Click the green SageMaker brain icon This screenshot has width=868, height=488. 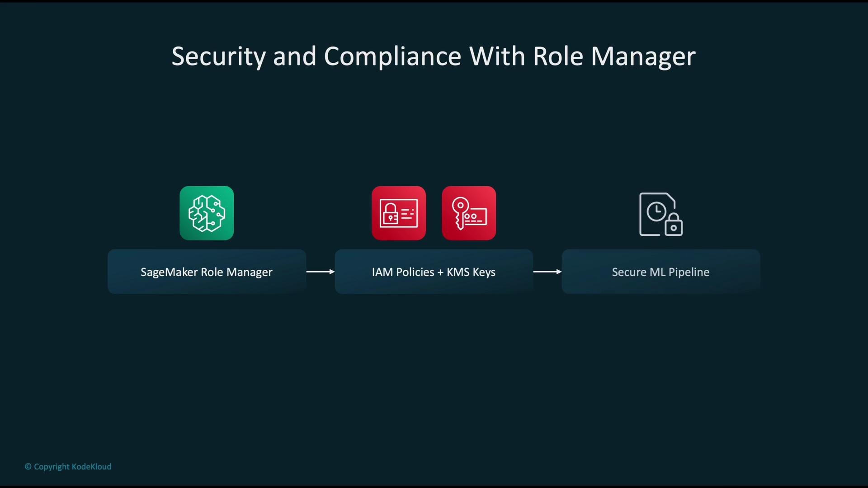coord(207,213)
